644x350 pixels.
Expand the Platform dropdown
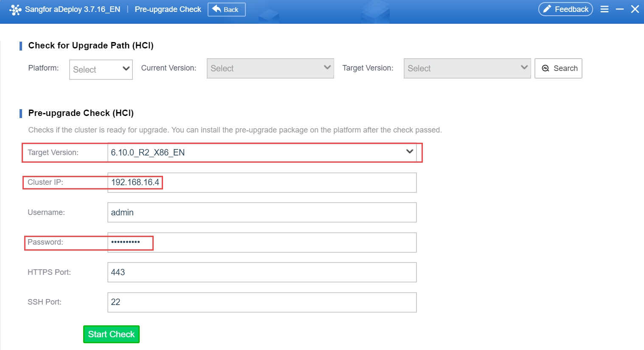tap(101, 69)
